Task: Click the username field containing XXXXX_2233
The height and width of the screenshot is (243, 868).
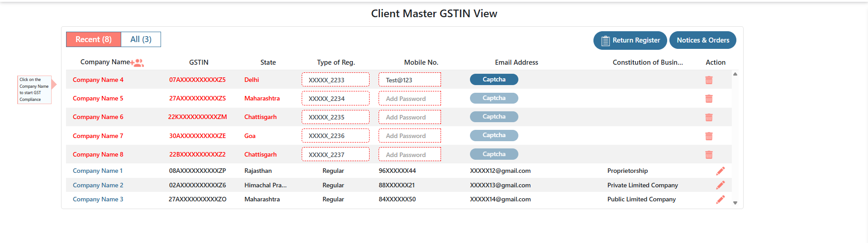Action: tap(335, 80)
